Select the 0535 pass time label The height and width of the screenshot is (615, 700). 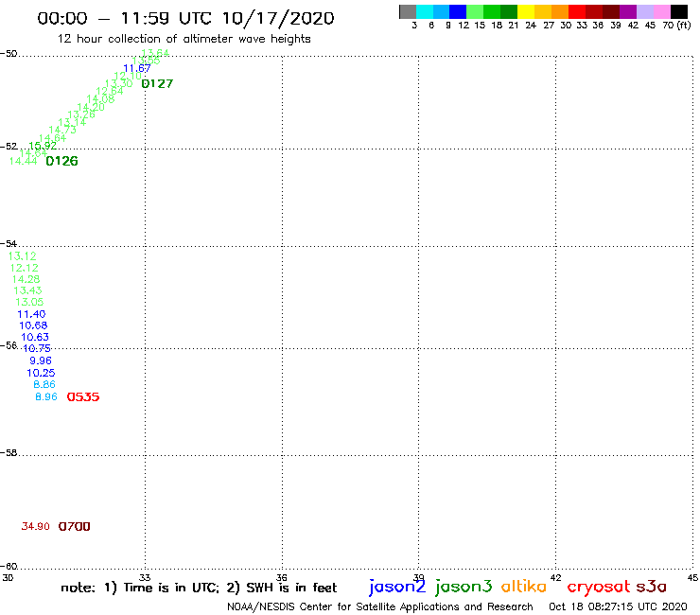(x=83, y=396)
